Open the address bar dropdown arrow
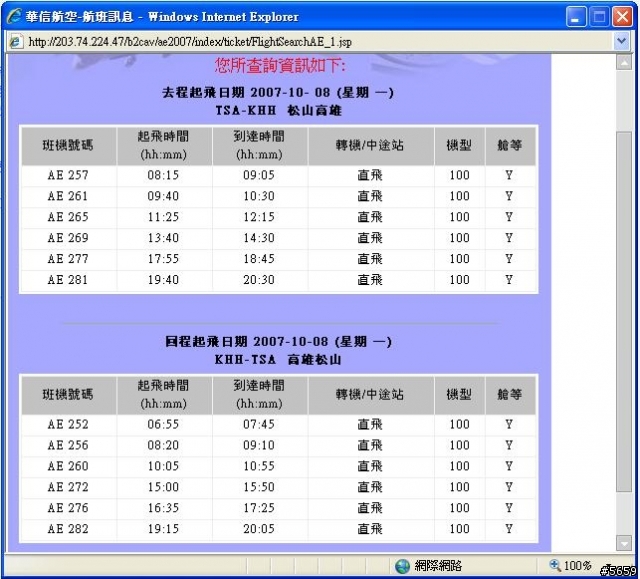Image resolution: width=640 pixels, height=579 pixels. point(622,41)
